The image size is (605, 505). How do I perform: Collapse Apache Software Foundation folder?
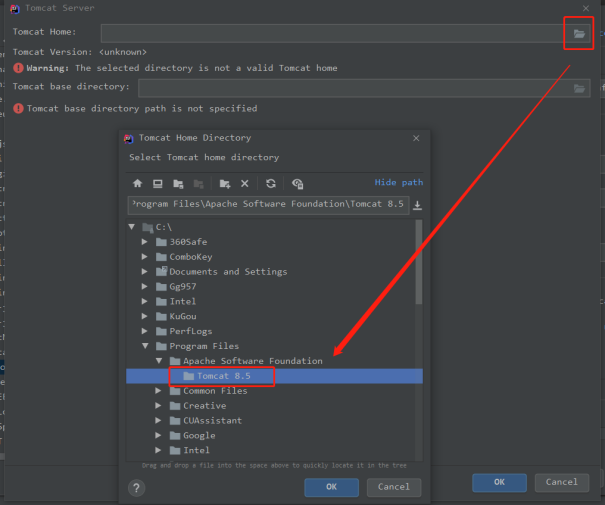(x=159, y=361)
